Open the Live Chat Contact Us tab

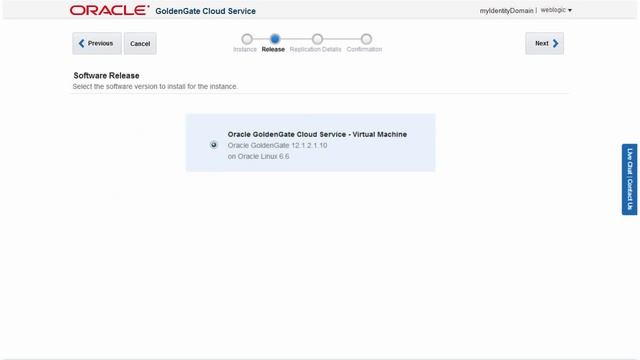[629, 179]
